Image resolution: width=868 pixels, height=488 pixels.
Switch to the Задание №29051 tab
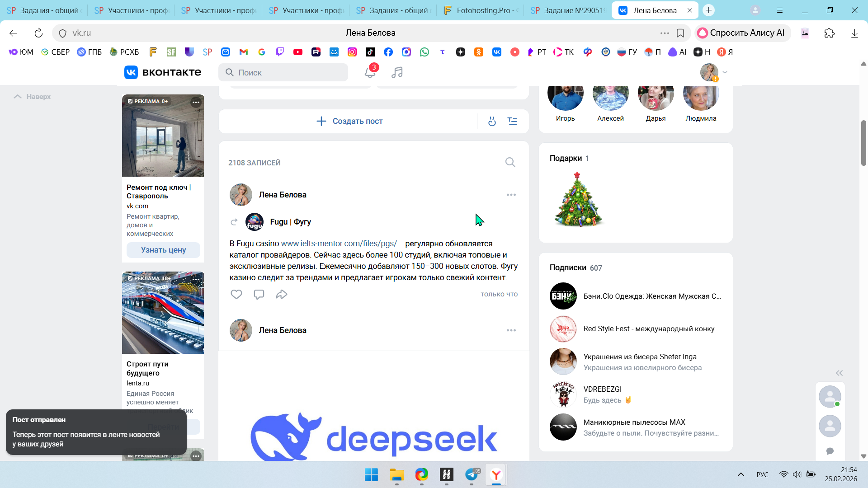click(569, 10)
